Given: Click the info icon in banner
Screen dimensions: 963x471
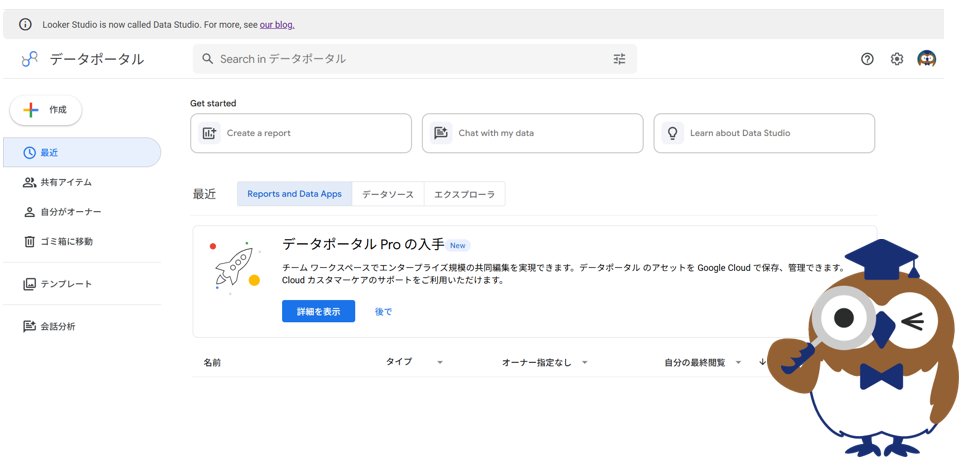Looking at the screenshot, I should coord(25,25).
